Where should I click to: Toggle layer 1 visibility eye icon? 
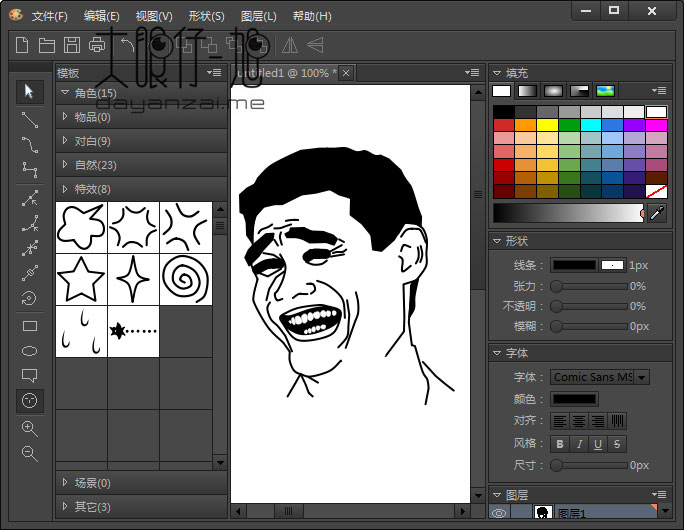tap(499, 513)
